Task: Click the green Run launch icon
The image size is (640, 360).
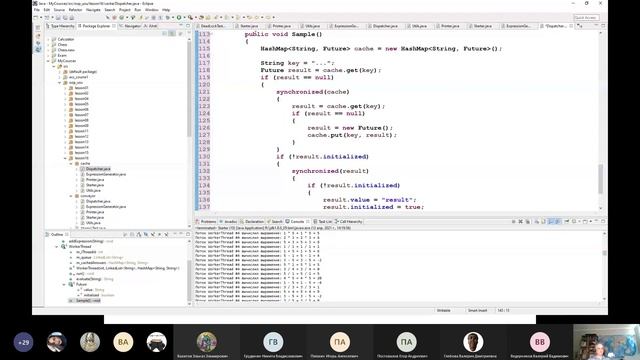Action: coord(179,18)
